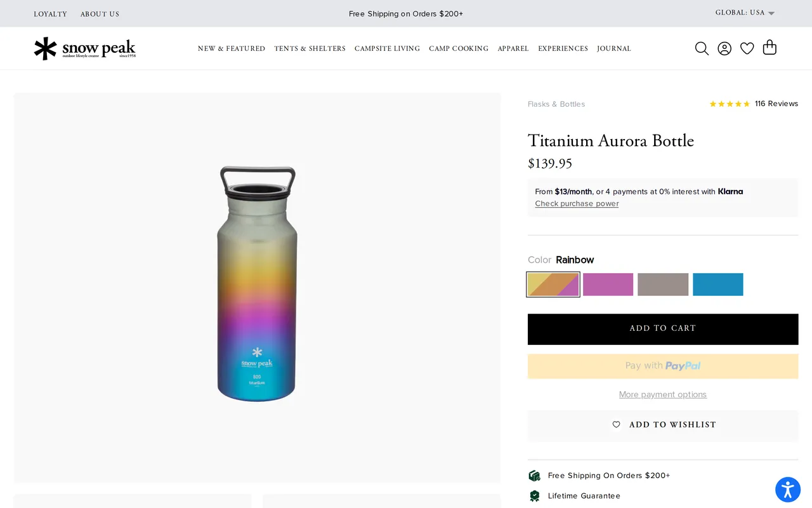View the 116 Reviews link

coord(776,104)
